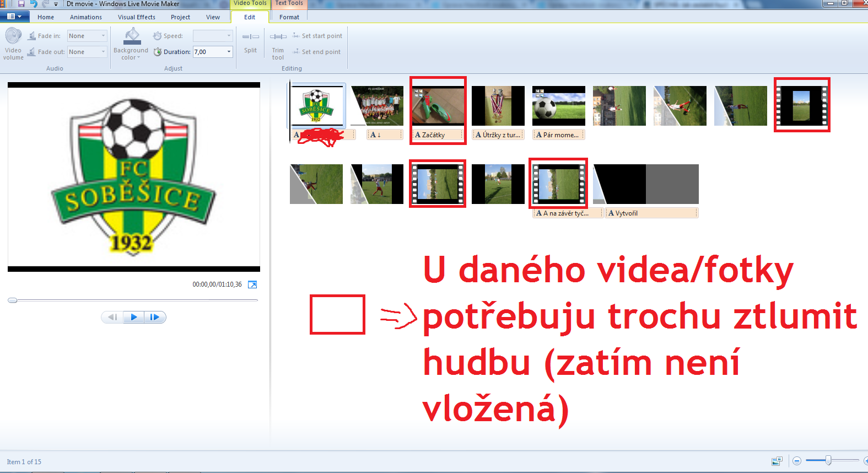Click the Fade in icon
This screenshot has height=473, width=868.
tap(32, 36)
